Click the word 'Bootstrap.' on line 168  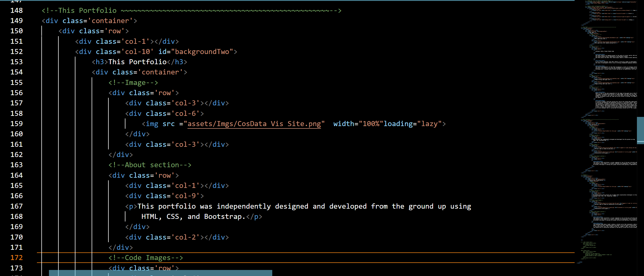(x=225, y=217)
